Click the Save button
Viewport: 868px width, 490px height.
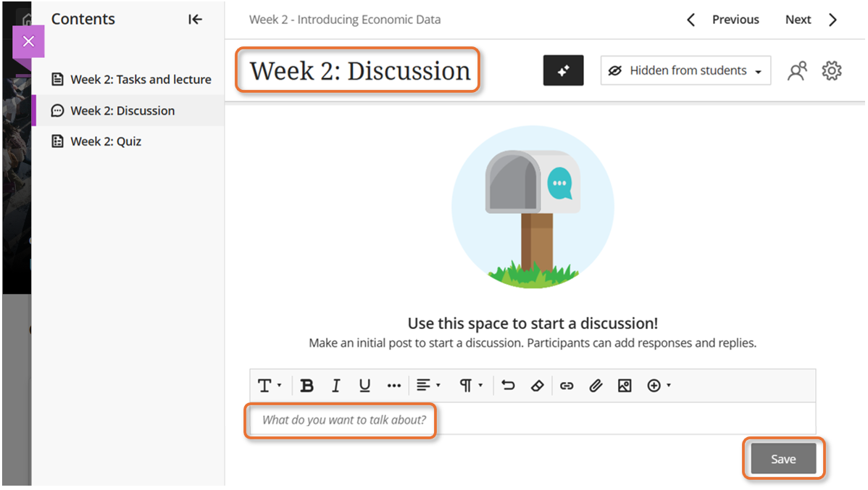click(x=783, y=459)
